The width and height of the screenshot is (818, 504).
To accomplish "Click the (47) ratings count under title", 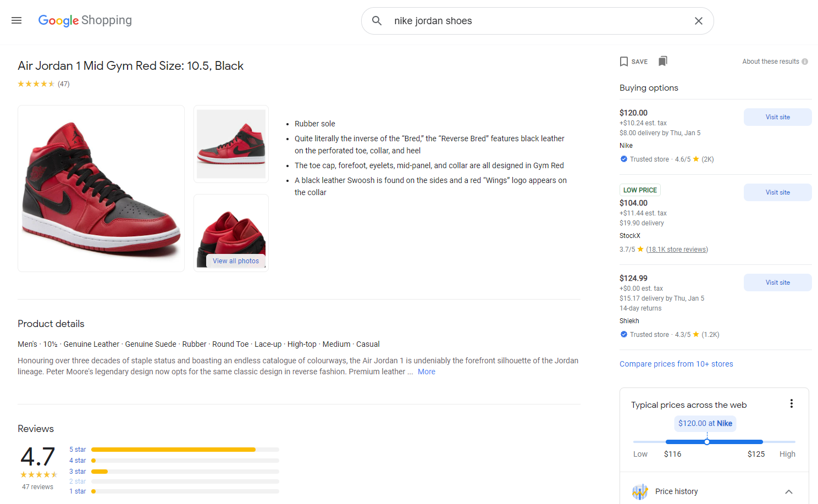I will [64, 84].
